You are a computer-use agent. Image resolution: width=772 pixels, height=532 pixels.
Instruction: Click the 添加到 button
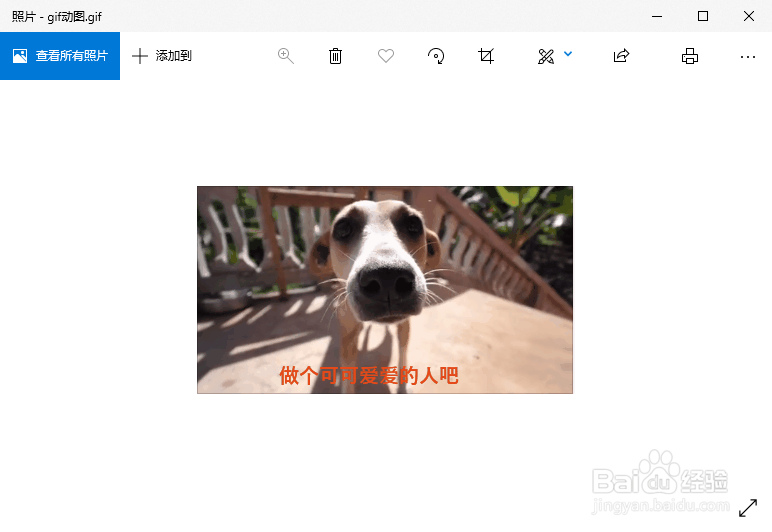pos(162,56)
